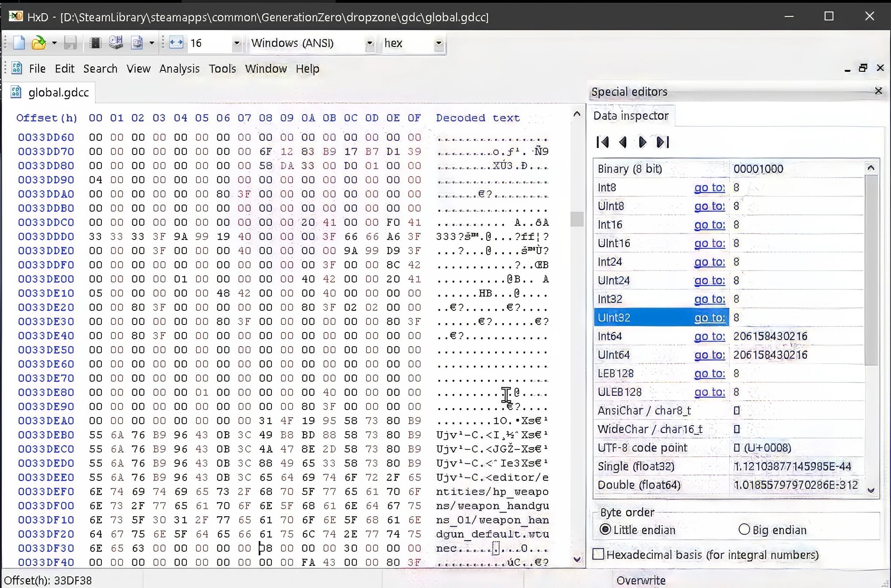Go to next byte in Data inspector

coord(642,142)
